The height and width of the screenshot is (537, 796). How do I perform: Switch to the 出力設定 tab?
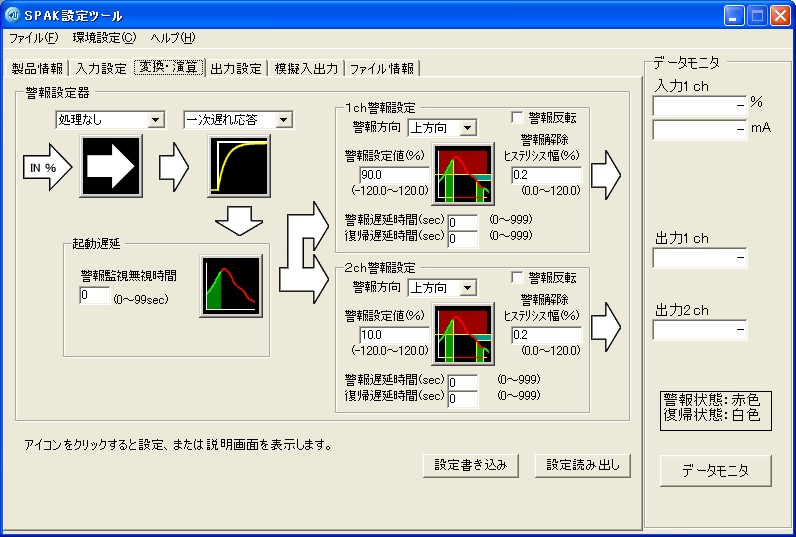click(236, 68)
